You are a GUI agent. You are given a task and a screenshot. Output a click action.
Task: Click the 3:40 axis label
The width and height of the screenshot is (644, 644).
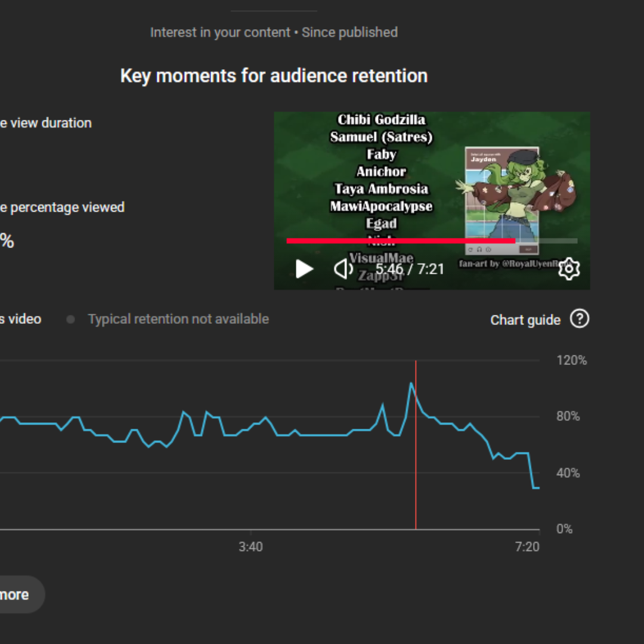coord(250,547)
